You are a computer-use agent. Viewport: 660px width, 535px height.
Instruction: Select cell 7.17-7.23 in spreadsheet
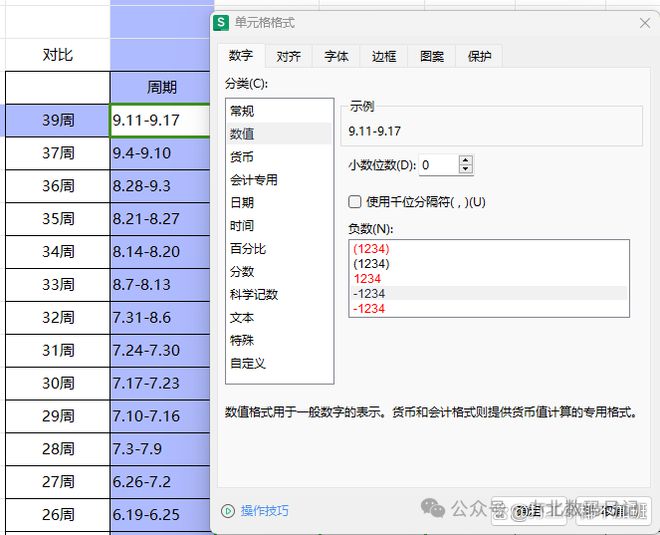coord(160,383)
